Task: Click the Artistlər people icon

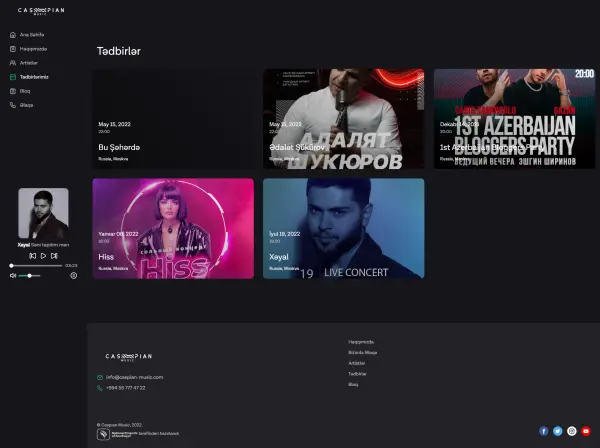Action: click(13, 63)
